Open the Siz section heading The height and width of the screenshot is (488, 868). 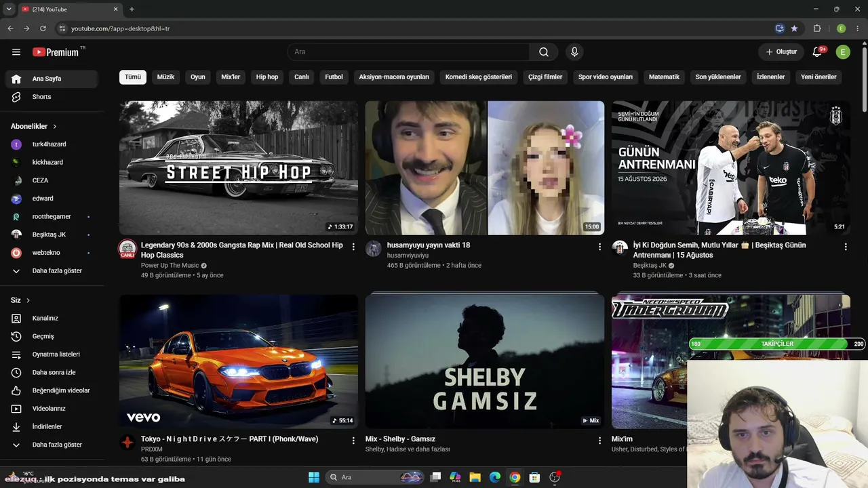coord(20,300)
